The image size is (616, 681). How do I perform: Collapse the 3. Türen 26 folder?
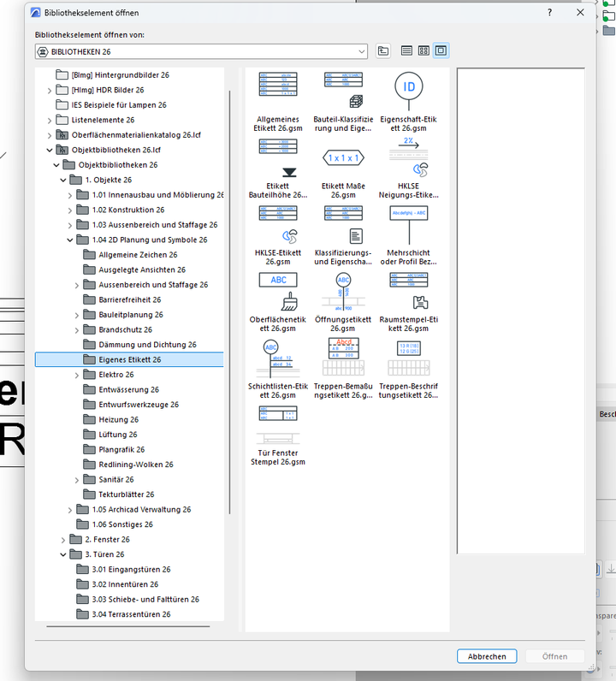click(63, 555)
